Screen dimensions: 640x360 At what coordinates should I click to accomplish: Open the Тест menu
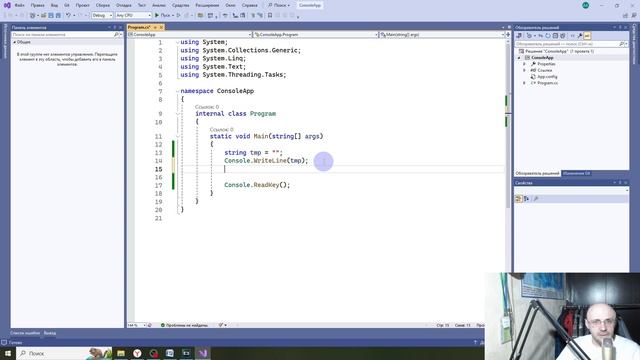point(142,5)
